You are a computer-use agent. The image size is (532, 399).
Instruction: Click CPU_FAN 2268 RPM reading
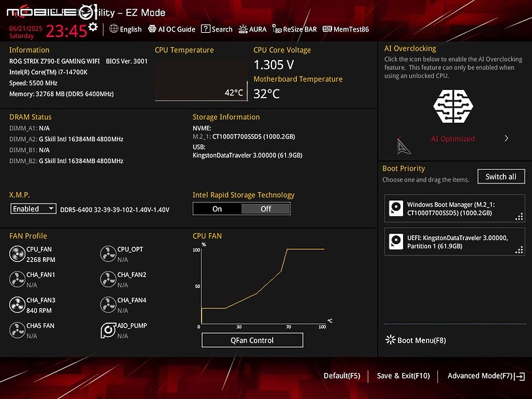(x=41, y=260)
